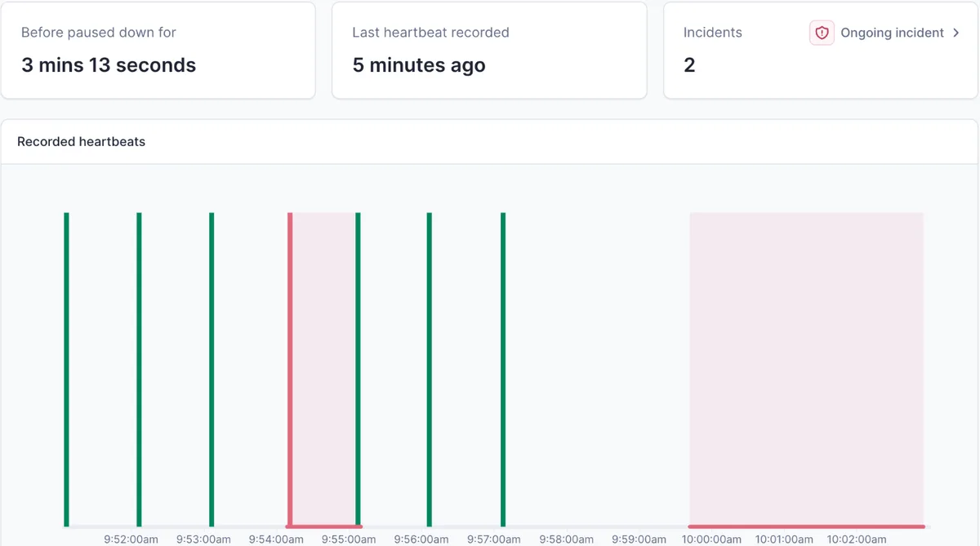Click the 9:55:00am axis label
The image size is (980, 546).
point(349,539)
